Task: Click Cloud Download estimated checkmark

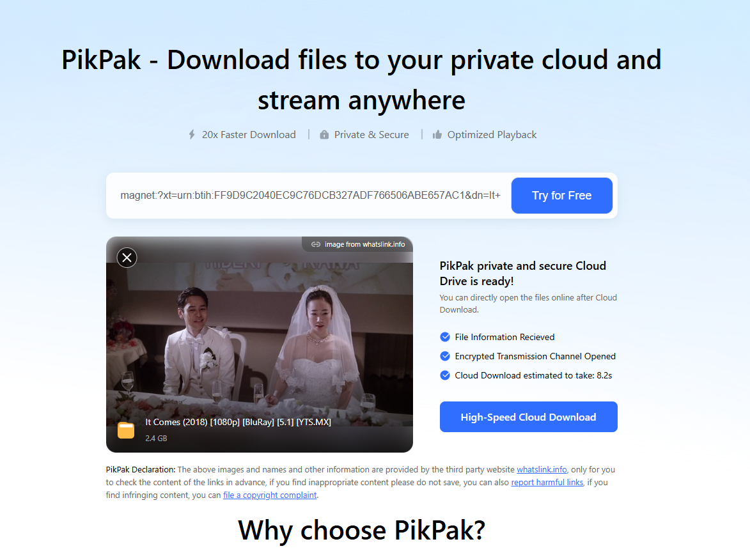Action: pyautogui.click(x=445, y=375)
